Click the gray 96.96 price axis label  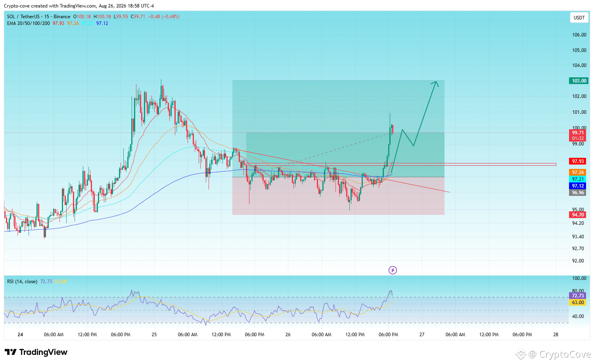click(578, 193)
